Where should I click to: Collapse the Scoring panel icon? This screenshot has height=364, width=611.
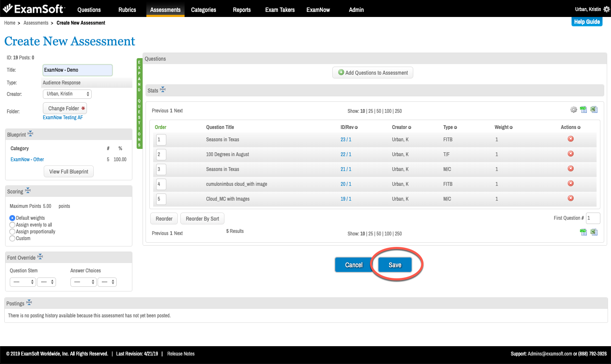[28, 190]
